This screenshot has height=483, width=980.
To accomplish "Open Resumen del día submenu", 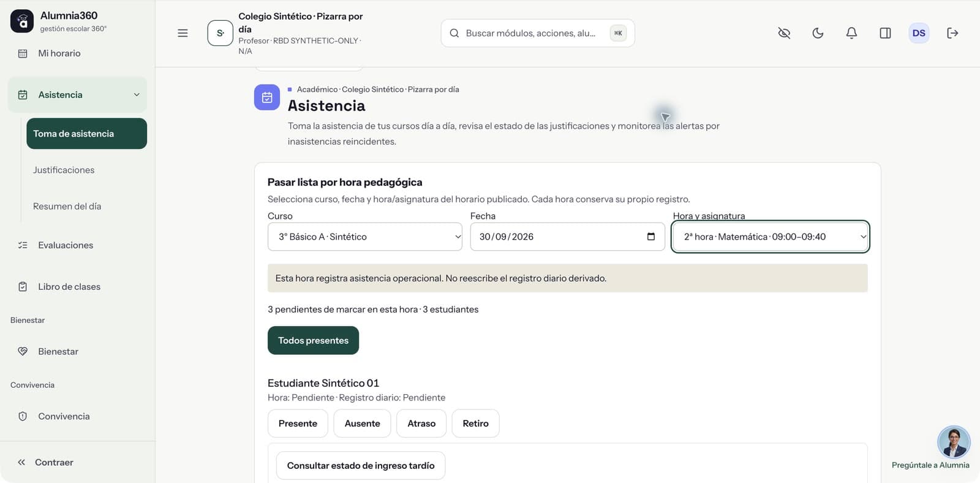I will (67, 207).
